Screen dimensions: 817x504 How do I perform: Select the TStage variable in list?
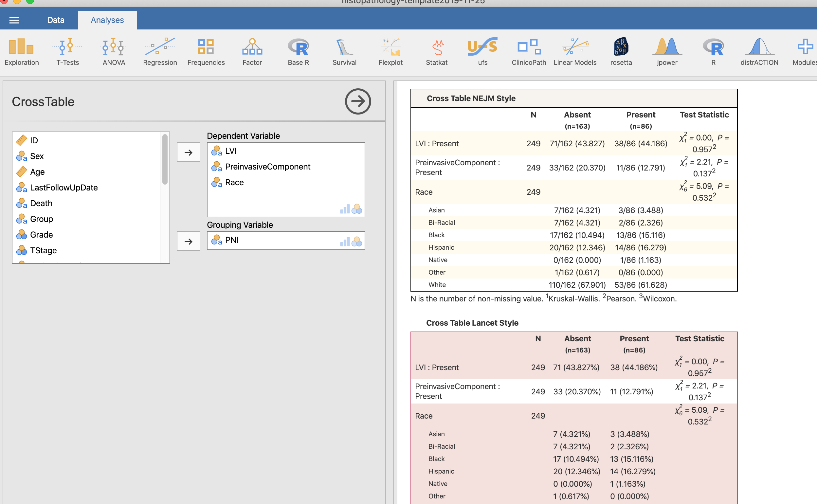[43, 250]
